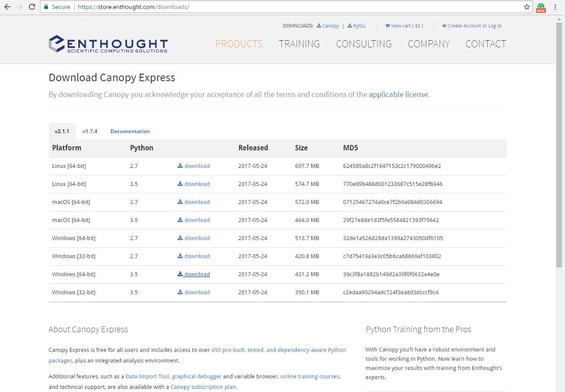This screenshot has width=565, height=392.
Task: Click MD5 hash 39c3f8a1882b149d2a39f0f0632e4e0e
Action: (x=391, y=274)
